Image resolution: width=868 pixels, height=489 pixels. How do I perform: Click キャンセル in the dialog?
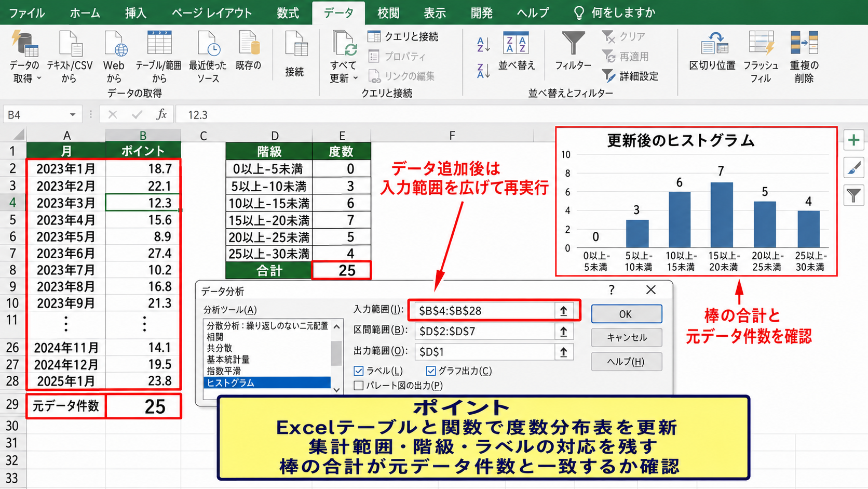coord(626,337)
